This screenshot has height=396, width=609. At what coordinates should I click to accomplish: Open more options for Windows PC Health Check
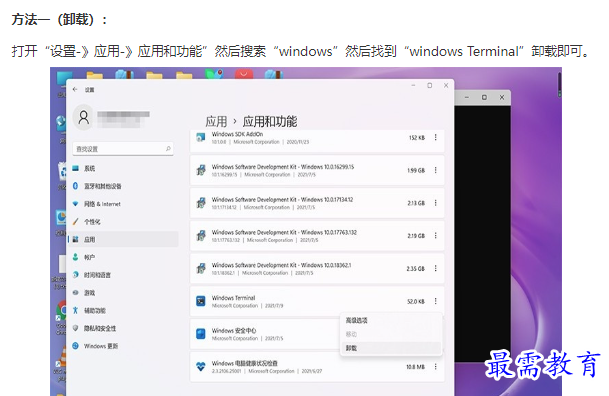click(x=435, y=366)
